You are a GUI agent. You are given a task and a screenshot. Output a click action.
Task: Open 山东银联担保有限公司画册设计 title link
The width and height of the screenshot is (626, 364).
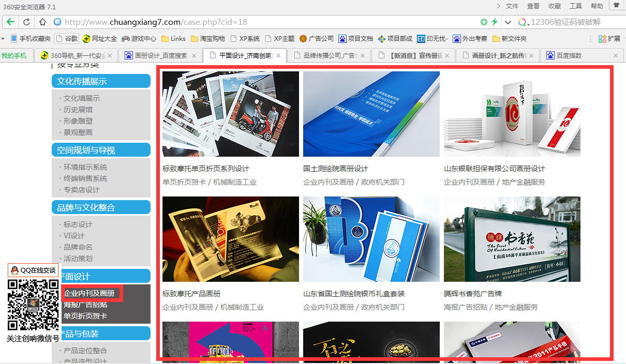point(495,169)
